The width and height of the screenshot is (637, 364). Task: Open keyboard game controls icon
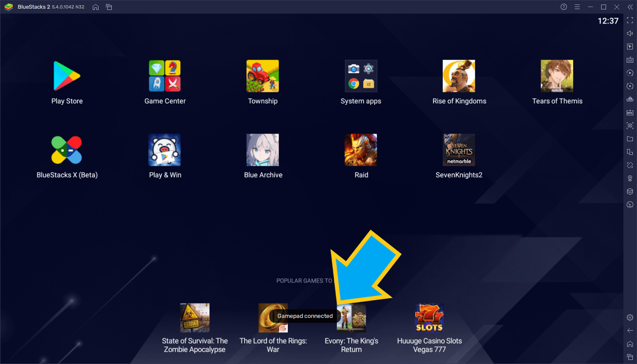pos(630,60)
